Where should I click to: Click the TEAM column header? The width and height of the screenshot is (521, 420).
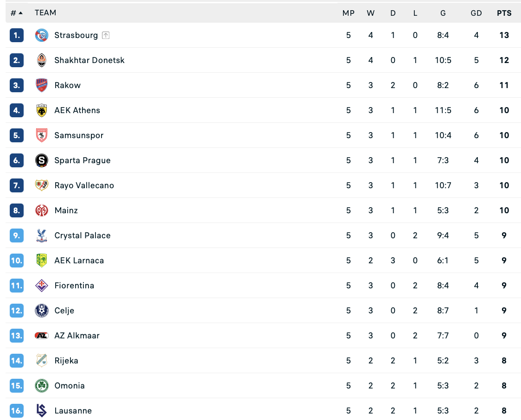pyautogui.click(x=45, y=13)
